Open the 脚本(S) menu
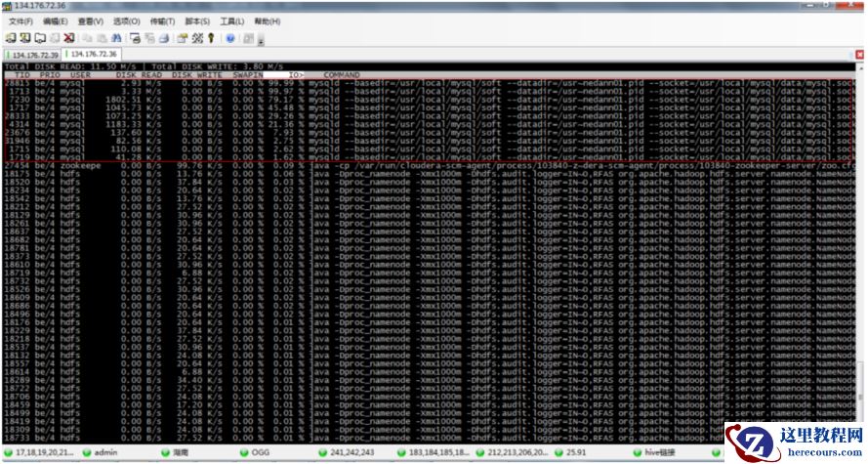 click(197, 21)
